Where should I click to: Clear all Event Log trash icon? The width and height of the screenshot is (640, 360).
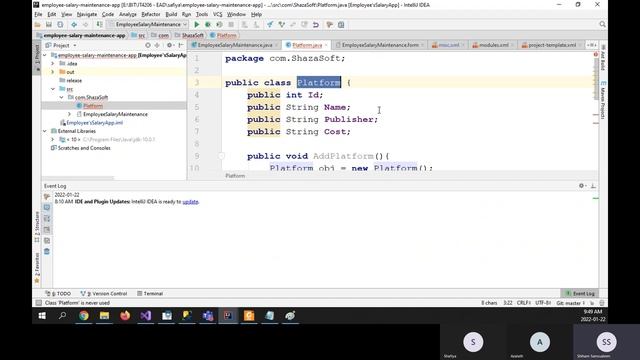point(47,251)
